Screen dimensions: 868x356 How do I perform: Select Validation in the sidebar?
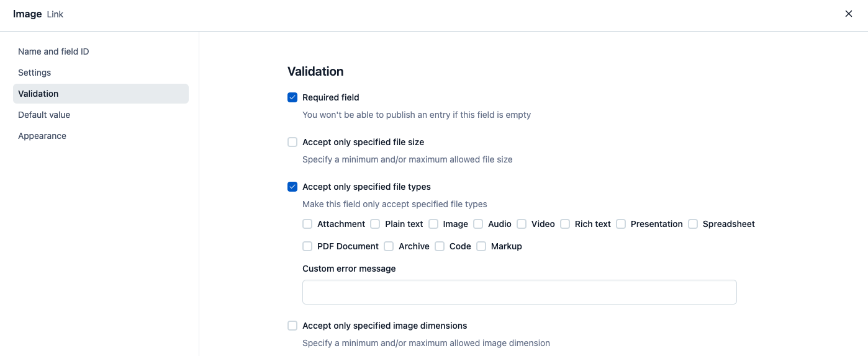point(38,94)
